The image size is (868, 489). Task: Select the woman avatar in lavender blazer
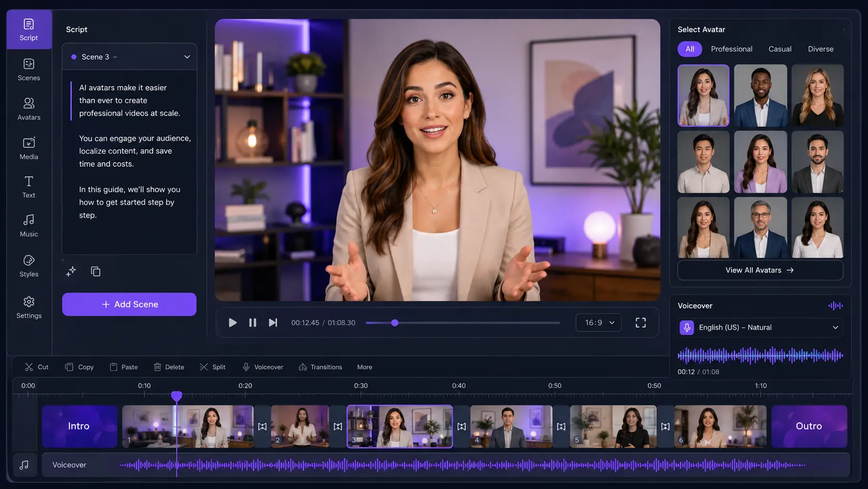761,162
